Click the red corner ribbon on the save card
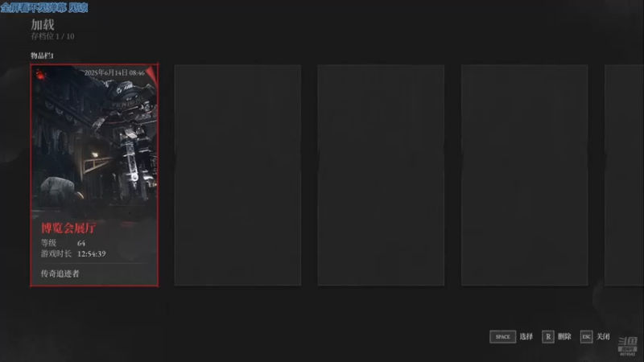 tap(151, 73)
